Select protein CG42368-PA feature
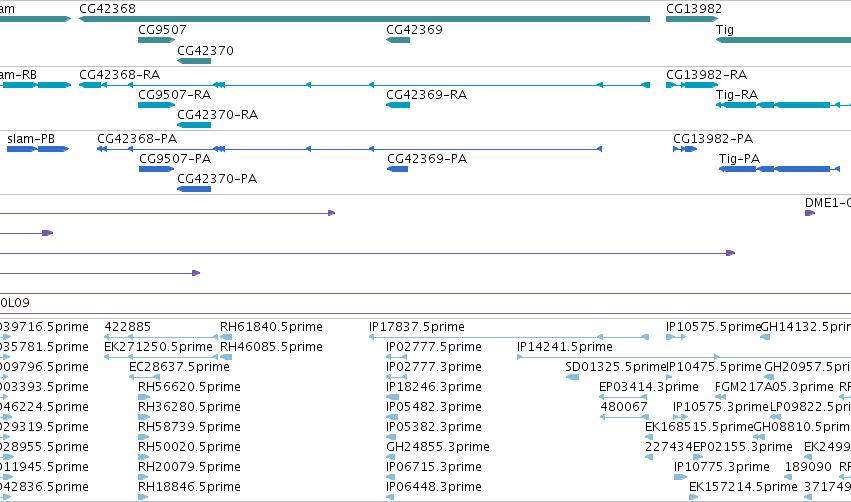The image size is (851, 502). [350, 149]
